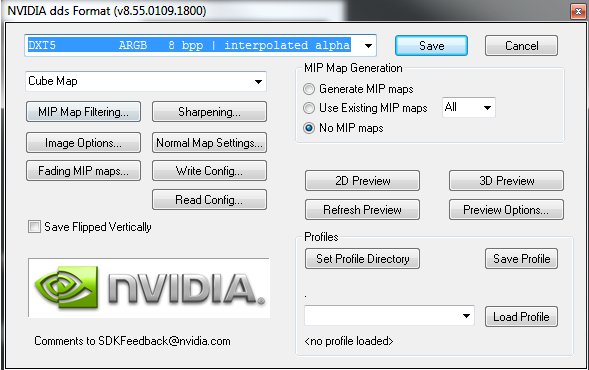Open Fading MIP maps settings
This screenshot has height=370, width=589.
(x=83, y=171)
